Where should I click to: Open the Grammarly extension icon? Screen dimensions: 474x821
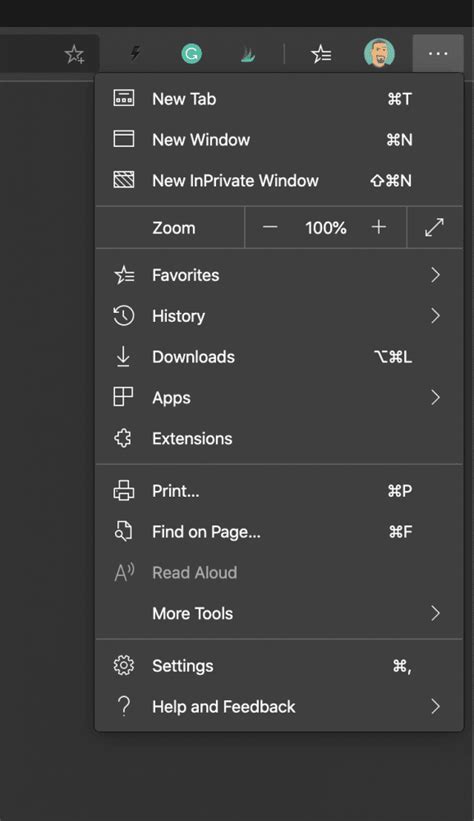pyautogui.click(x=192, y=54)
